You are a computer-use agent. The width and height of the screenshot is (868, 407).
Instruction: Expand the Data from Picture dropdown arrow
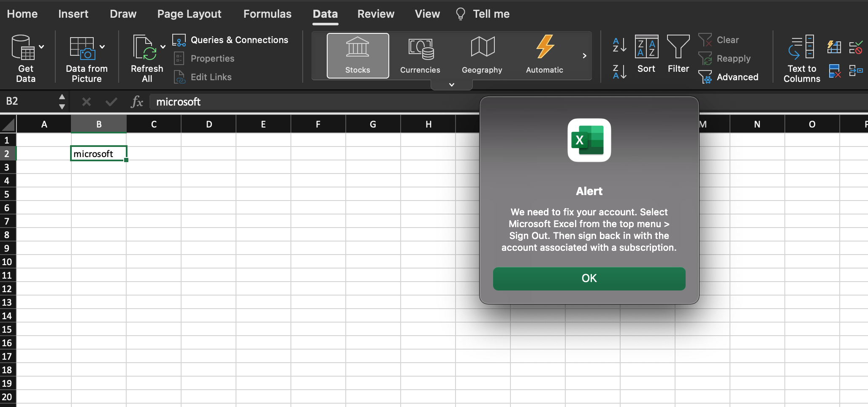point(102,47)
